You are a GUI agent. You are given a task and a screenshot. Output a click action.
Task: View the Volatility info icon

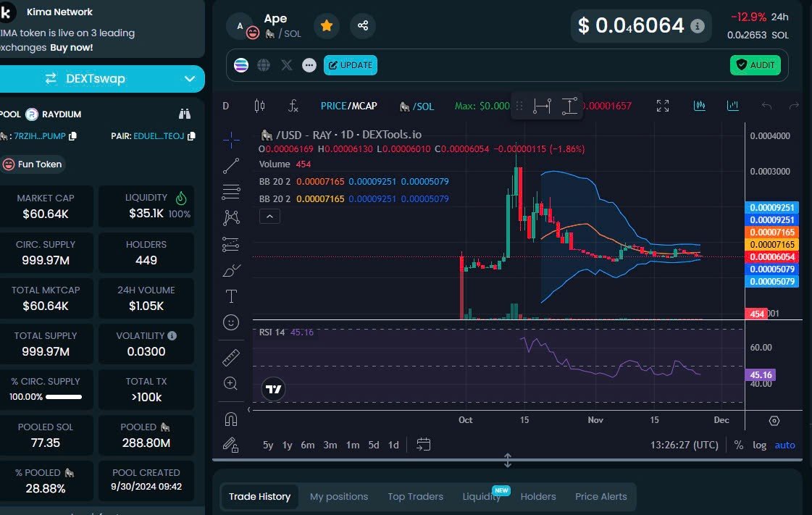pos(172,336)
